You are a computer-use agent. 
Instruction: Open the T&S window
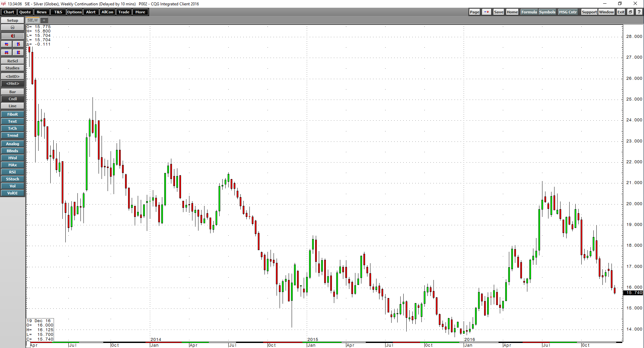click(x=58, y=12)
